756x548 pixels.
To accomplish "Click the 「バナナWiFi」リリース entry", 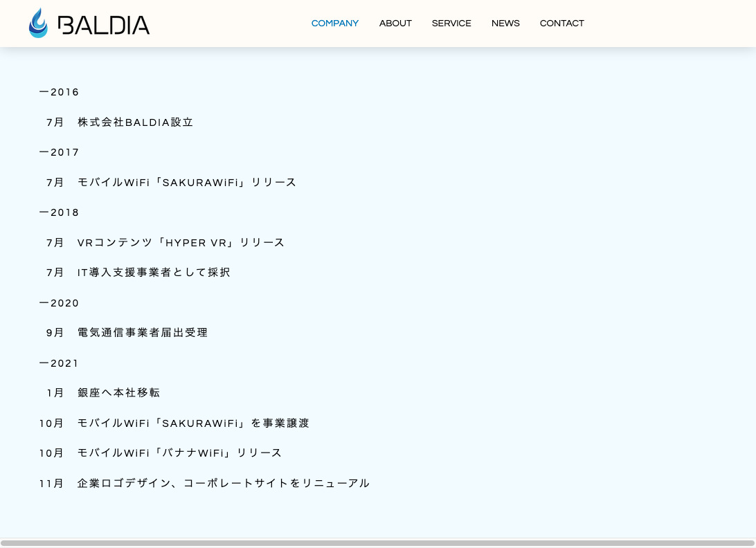I will click(x=179, y=453).
